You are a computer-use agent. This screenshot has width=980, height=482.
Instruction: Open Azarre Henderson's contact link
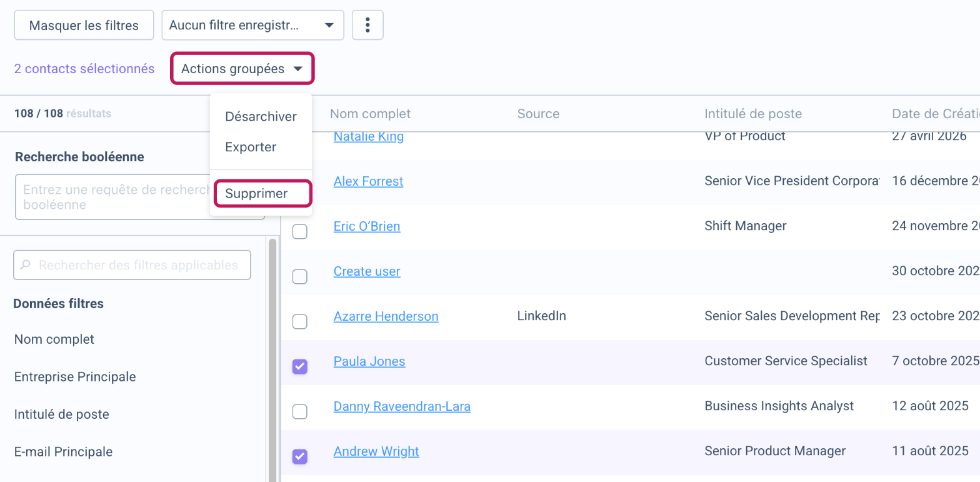pos(386,316)
